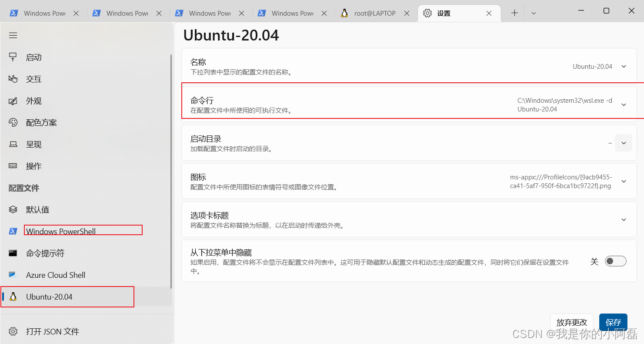
Task: Click the 操作 keyboard icon
Action: coord(13,166)
